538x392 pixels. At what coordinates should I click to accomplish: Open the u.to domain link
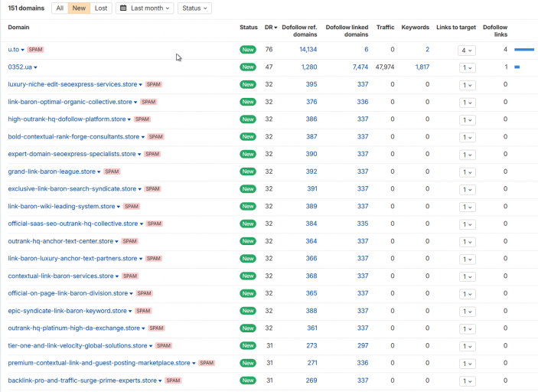pyautogui.click(x=13, y=50)
